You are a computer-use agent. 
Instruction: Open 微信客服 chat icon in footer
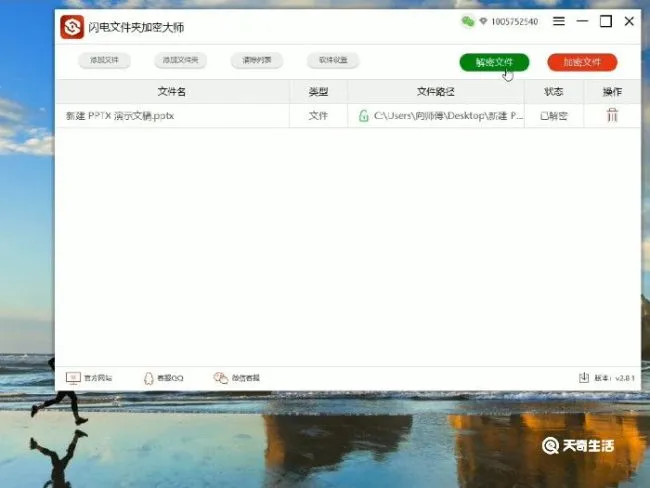click(x=221, y=378)
